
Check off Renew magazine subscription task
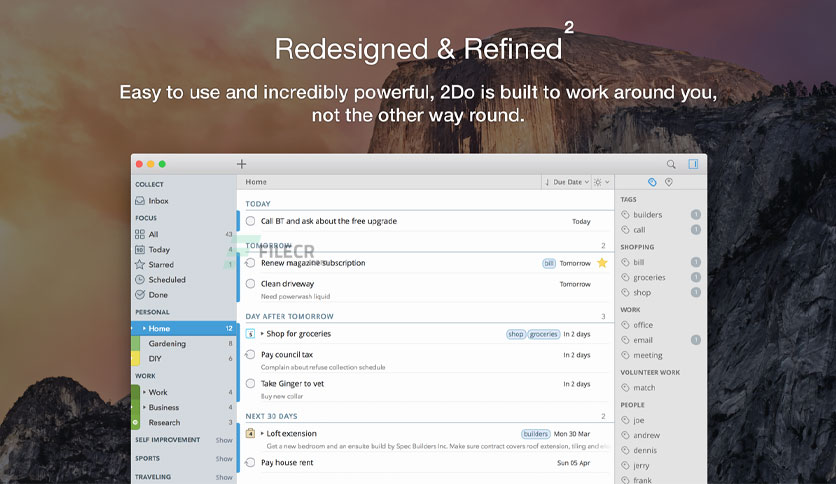pos(250,263)
